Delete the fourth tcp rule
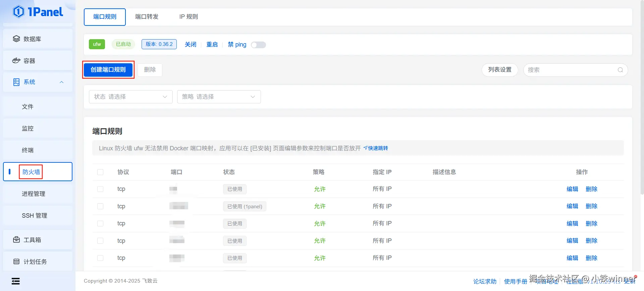Screen dimensions: 644x291 pos(592,241)
